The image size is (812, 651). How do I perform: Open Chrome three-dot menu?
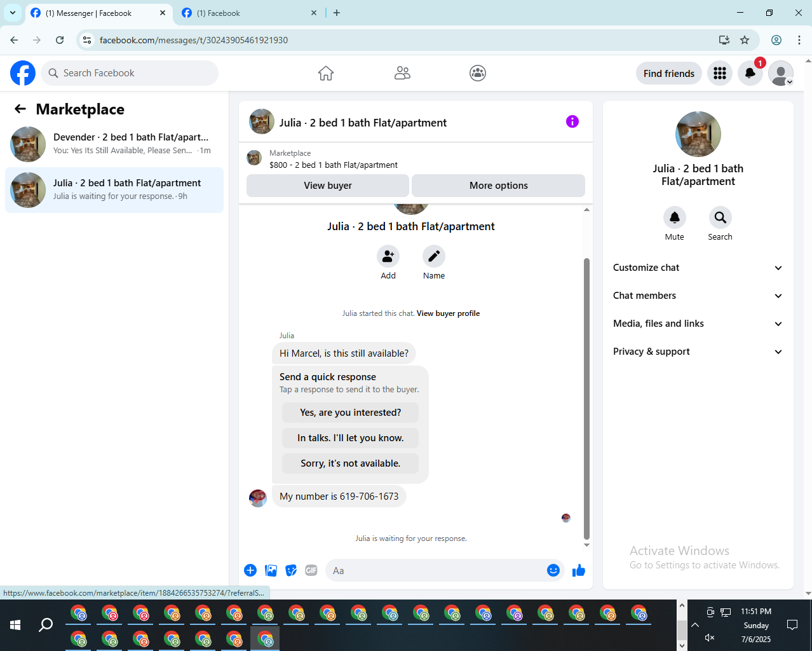pyautogui.click(x=799, y=40)
